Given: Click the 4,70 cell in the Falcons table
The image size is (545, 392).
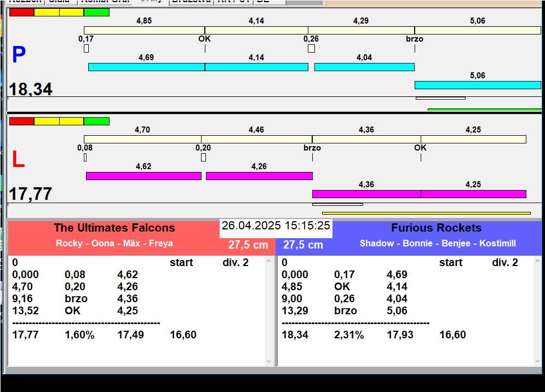Looking at the screenshot, I should (22, 287).
